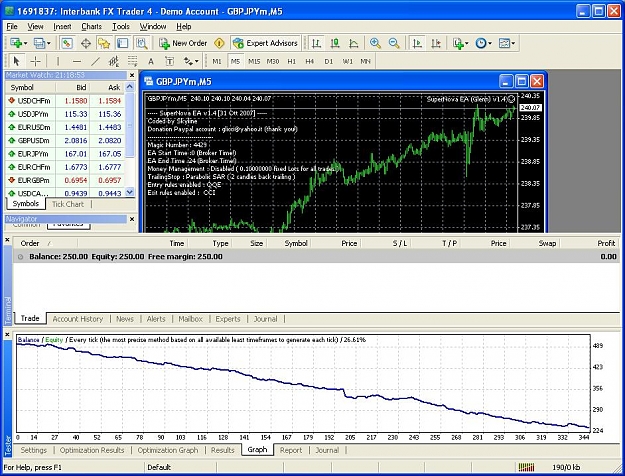Maximize the GBPJPYm,M5 chart window
Viewport: 625px width, 476px height.
521,82
